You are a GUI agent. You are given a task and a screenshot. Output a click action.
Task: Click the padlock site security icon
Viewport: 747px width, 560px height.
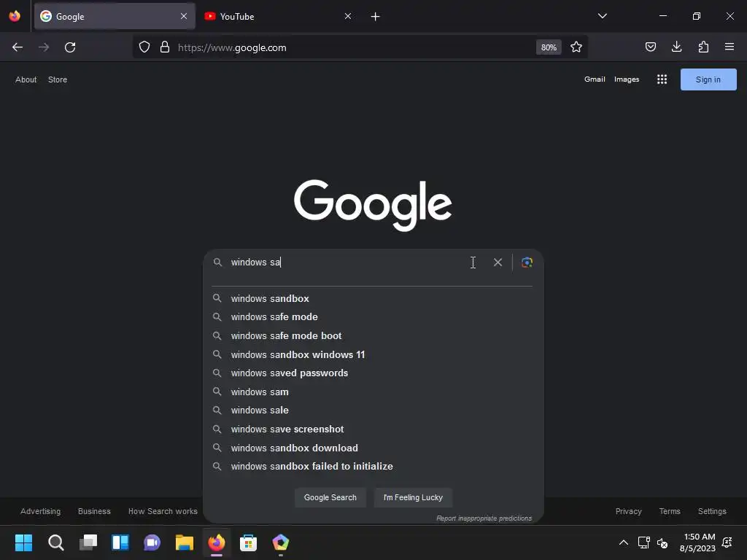pos(165,47)
